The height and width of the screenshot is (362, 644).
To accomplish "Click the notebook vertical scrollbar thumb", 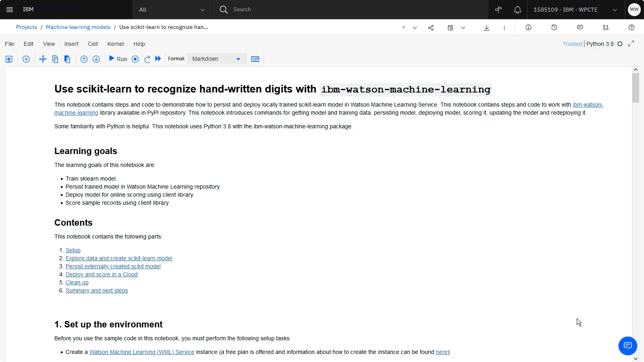I will pos(636,88).
